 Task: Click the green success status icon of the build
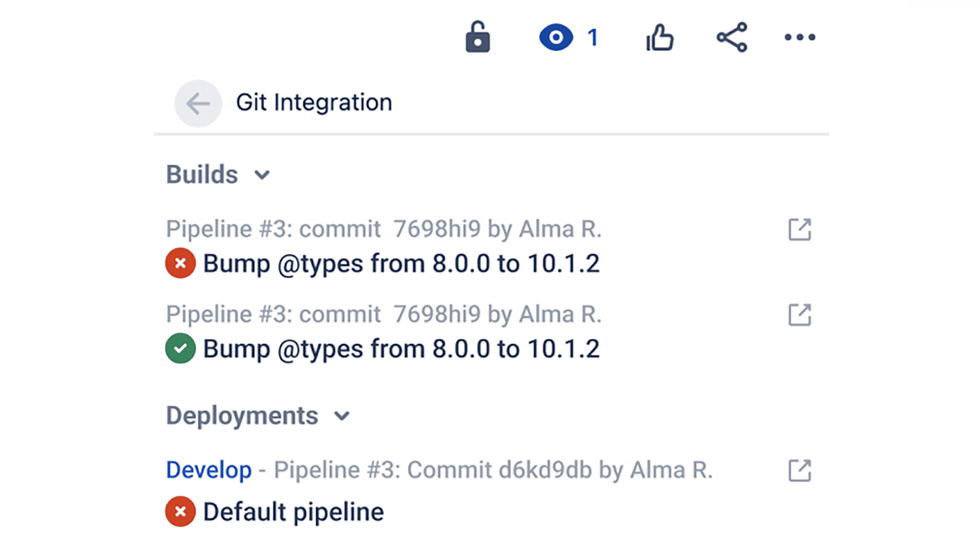tap(181, 348)
